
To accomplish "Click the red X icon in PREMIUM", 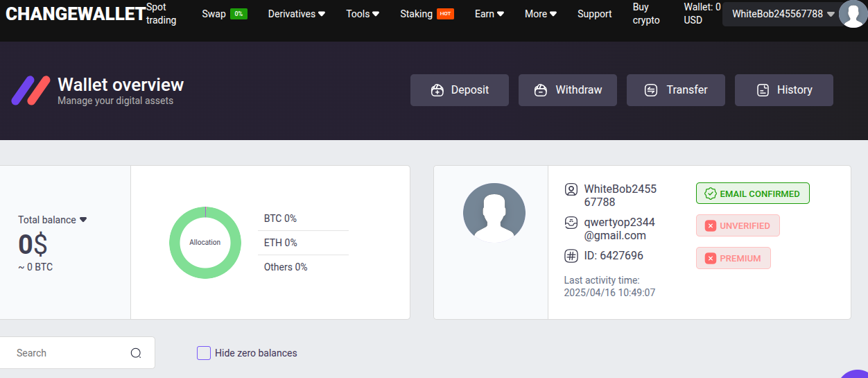I will 711,258.
